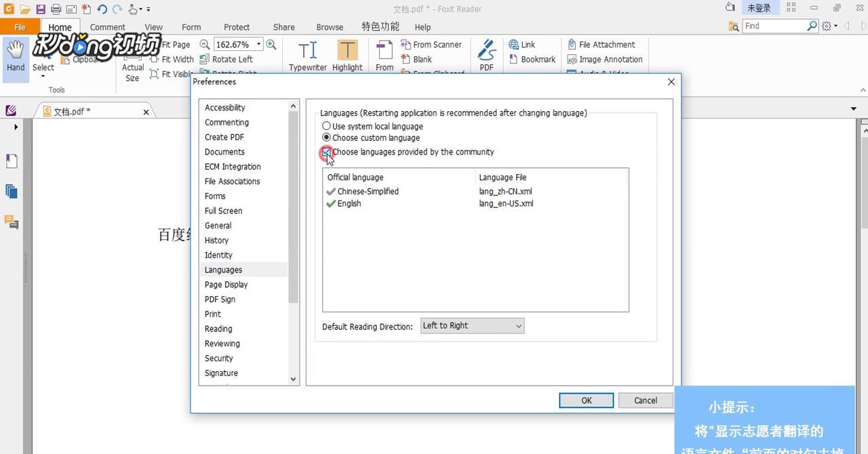Viewport: 868px width, 454px height.
Task: Click the Undo arrow icon
Action: [x=102, y=9]
